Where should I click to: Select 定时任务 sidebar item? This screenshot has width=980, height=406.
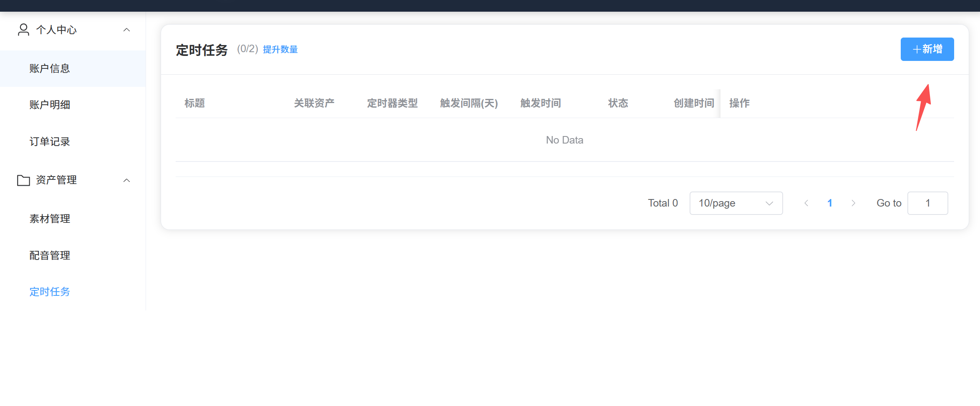[x=73, y=292]
